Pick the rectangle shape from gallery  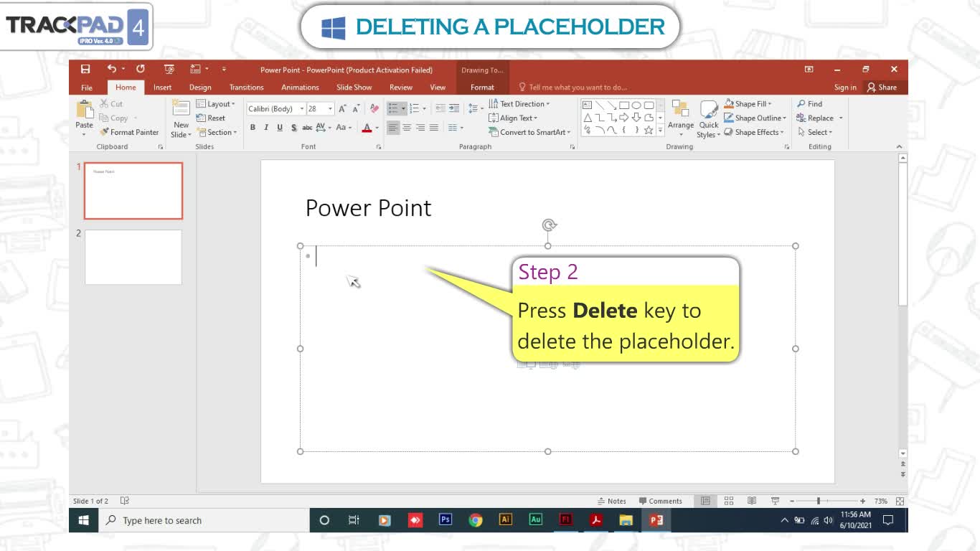pos(624,105)
